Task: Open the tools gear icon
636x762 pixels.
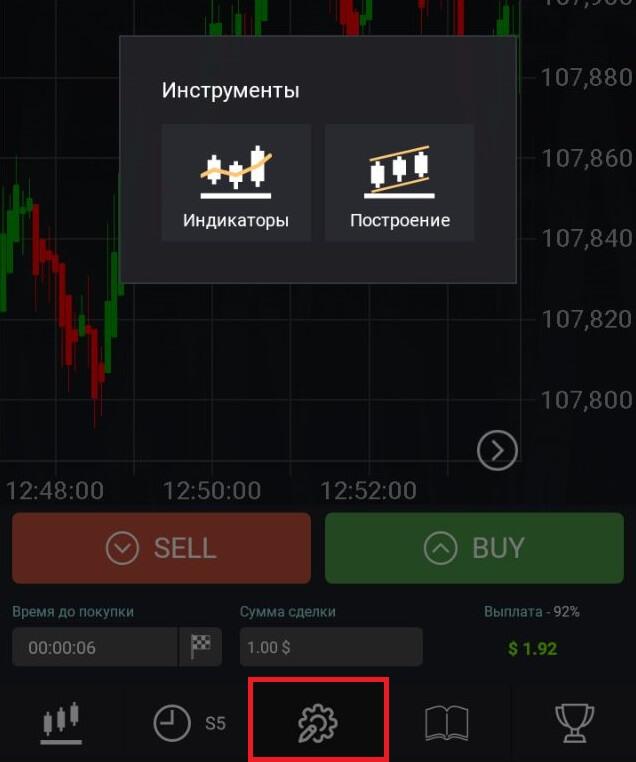Action: pos(318,724)
